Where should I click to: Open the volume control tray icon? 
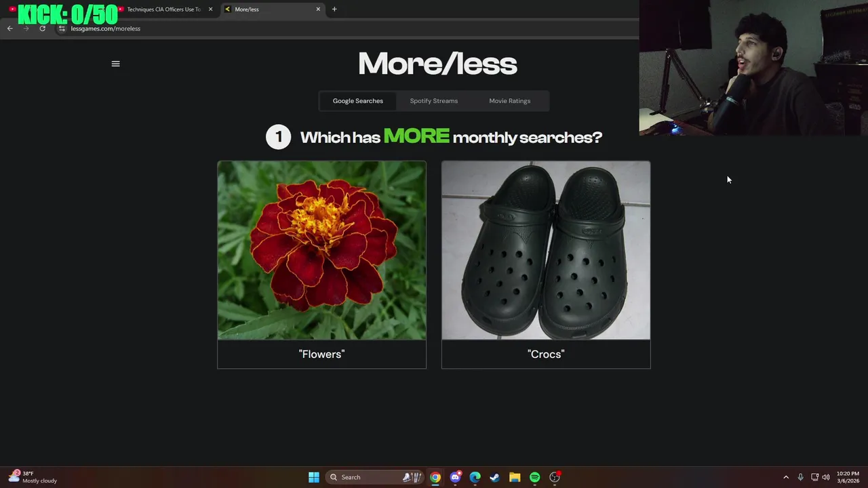[826, 477]
